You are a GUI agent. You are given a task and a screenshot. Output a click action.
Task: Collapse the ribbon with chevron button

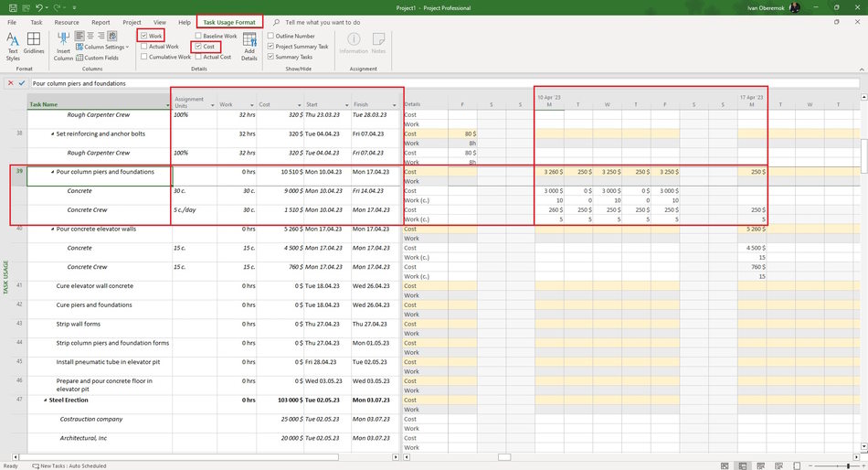(862, 69)
